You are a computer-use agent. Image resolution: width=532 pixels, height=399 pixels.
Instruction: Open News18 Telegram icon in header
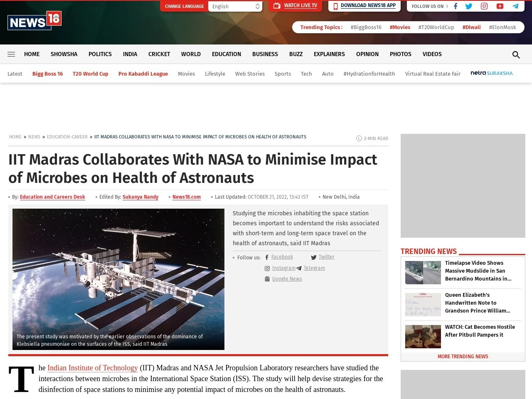(515, 6)
